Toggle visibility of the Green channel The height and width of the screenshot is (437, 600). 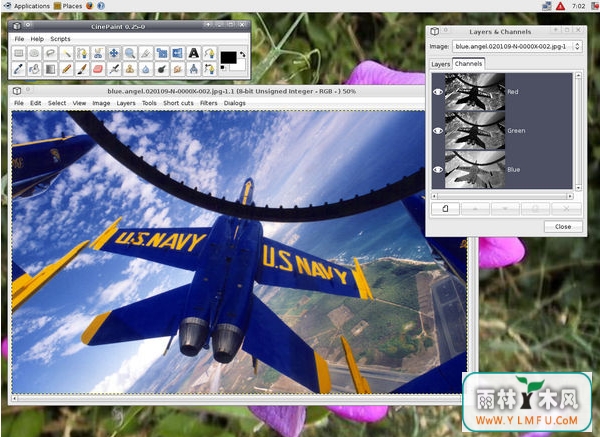pyautogui.click(x=438, y=130)
